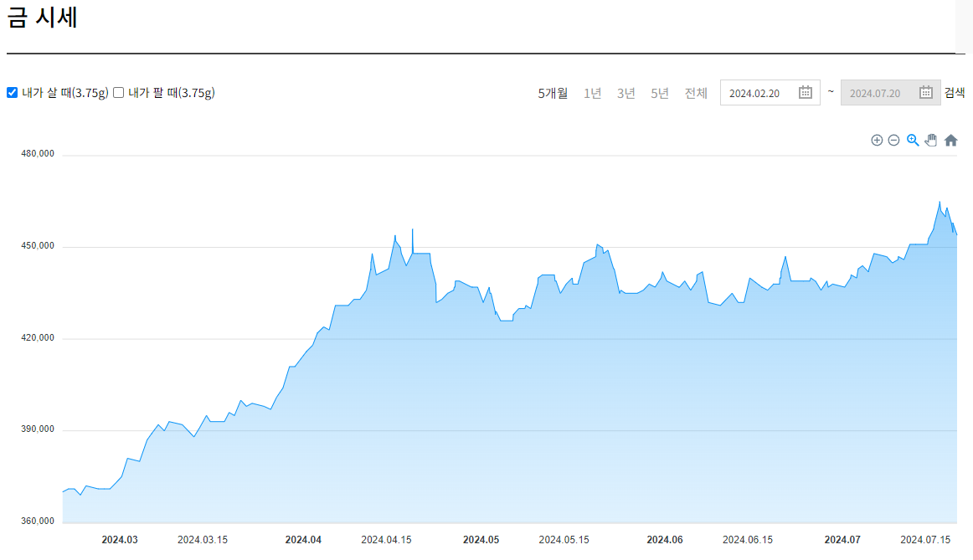Reset chart zoom with home icon

[x=950, y=140]
